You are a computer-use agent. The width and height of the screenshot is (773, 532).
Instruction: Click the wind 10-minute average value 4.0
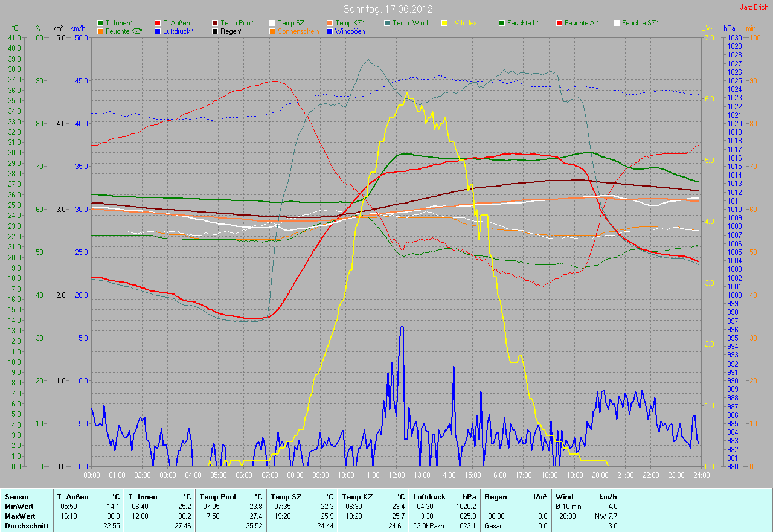click(x=612, y=507)
